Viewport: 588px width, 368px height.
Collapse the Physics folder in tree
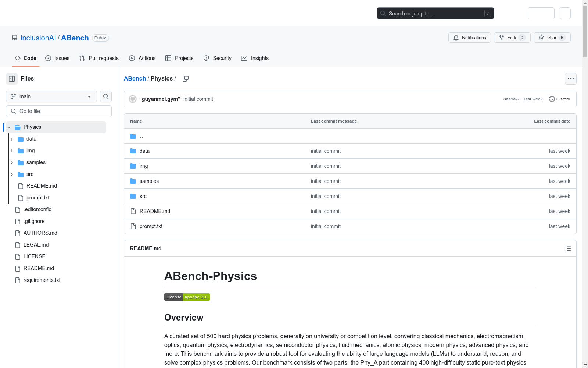(9, 127)
